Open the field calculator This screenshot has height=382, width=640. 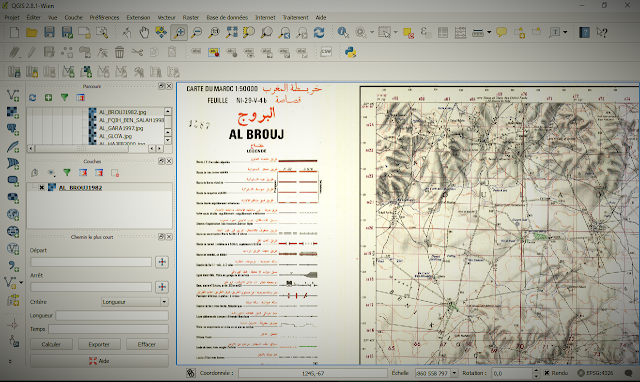point(460,32)
